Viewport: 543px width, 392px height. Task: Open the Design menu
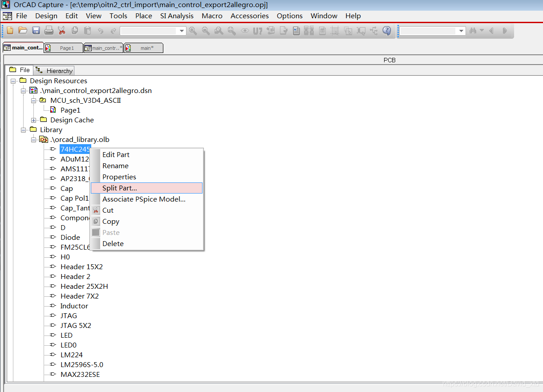coord(46,16)
